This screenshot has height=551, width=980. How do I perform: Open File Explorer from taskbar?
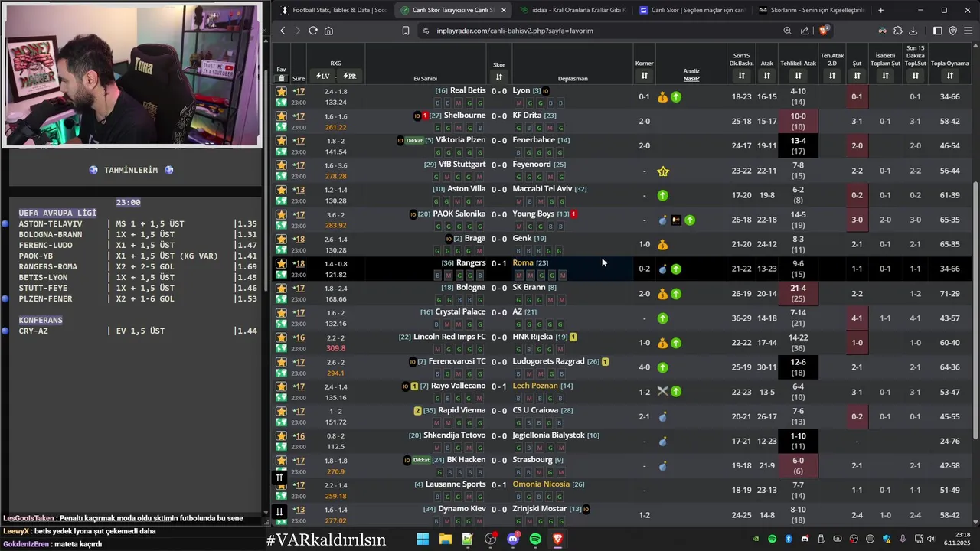tap(445, 540)
